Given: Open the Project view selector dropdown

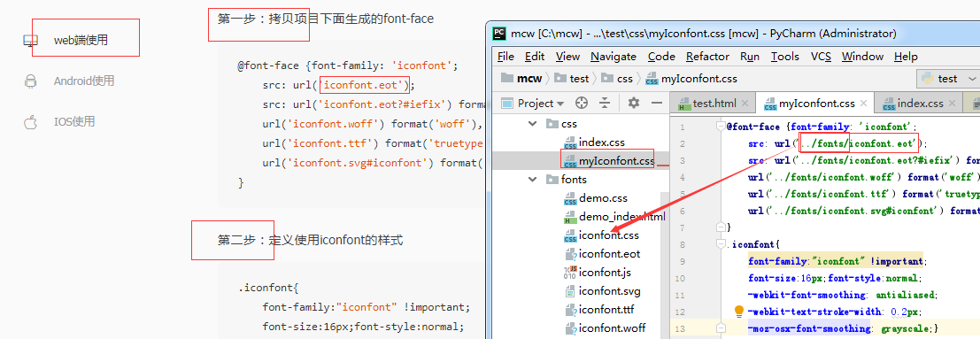Looking at the screenshot, I should coord(533,104).
